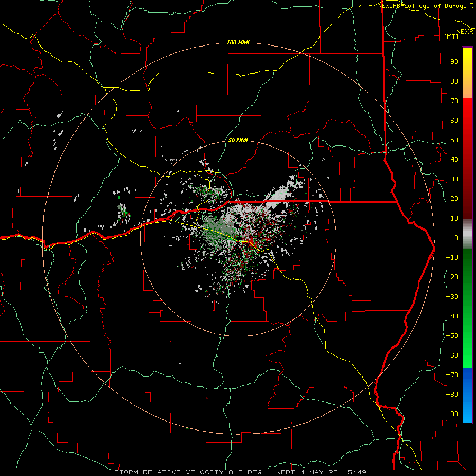The height and width of the screenshot is (476, 476).
Task: Click the -80 value on velocity scale
Action: (452, 395)
